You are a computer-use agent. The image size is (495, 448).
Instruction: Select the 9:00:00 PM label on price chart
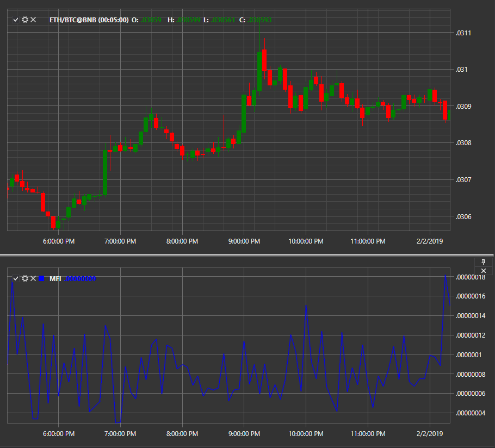click(x=244, y=241)
